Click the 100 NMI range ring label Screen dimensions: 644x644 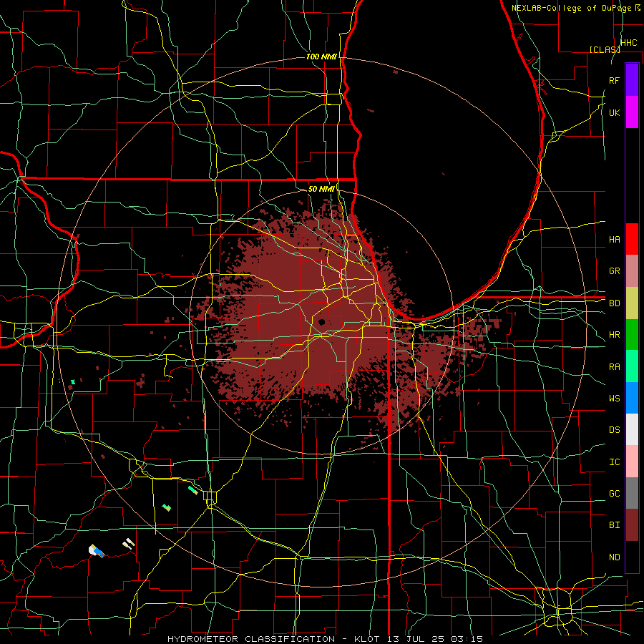point(321,57)
